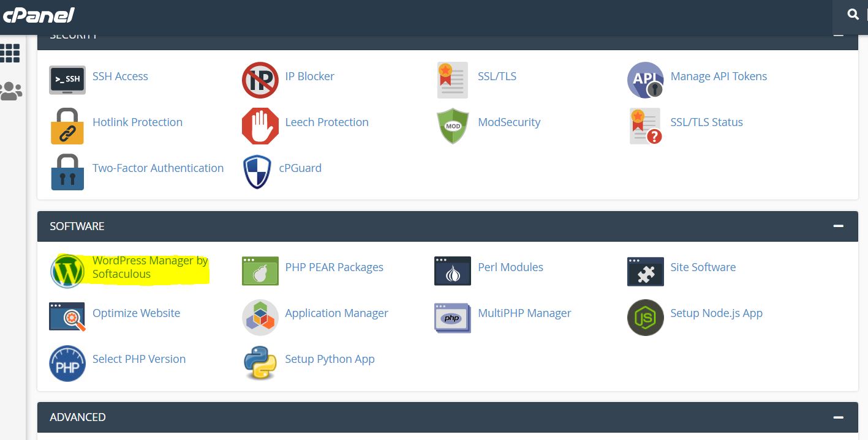Click the cPanel logo
868x440 pixels.
click(x=38, y=15)
